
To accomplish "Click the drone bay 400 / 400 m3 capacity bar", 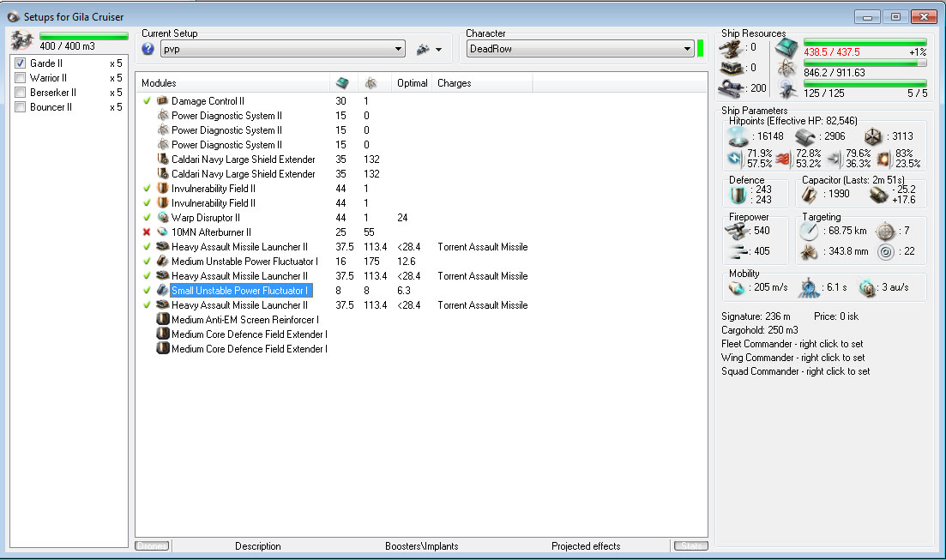I will click(x=84, y=36).
